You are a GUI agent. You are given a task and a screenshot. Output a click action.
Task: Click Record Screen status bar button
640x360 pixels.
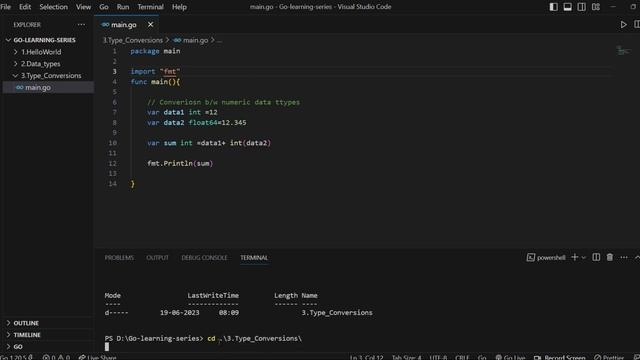(x=559, y=357)
